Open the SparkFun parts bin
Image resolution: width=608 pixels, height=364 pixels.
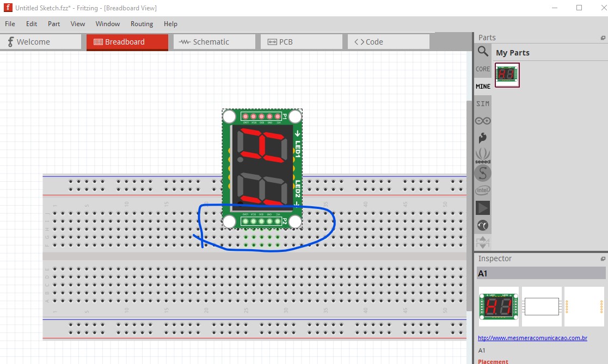click(x=482, y=138)
